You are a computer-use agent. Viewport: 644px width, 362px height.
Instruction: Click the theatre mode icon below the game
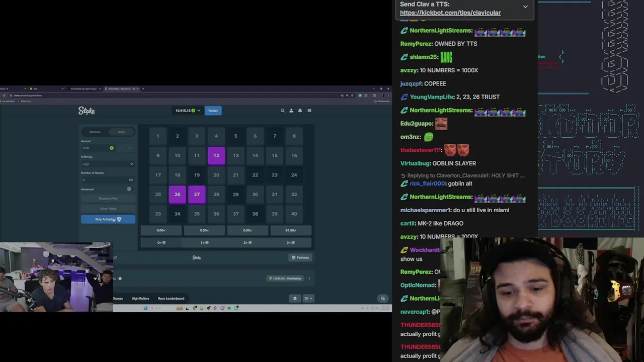pyautogui.click(x=115, y=258)
